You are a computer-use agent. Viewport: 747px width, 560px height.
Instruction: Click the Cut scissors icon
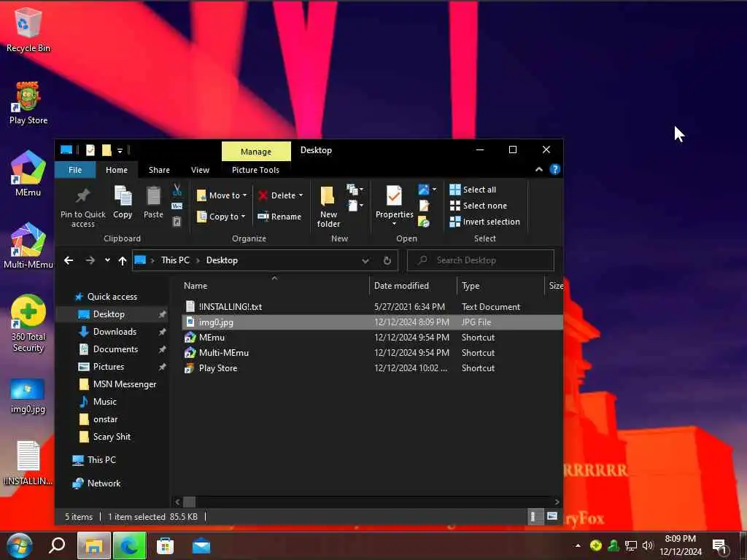pyautogui.click(x=177, y=190)
